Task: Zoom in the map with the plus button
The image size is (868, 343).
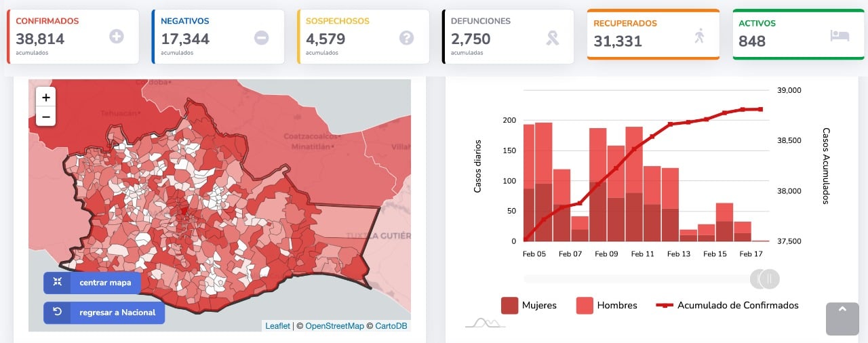Action: click(x=45, y=97)
